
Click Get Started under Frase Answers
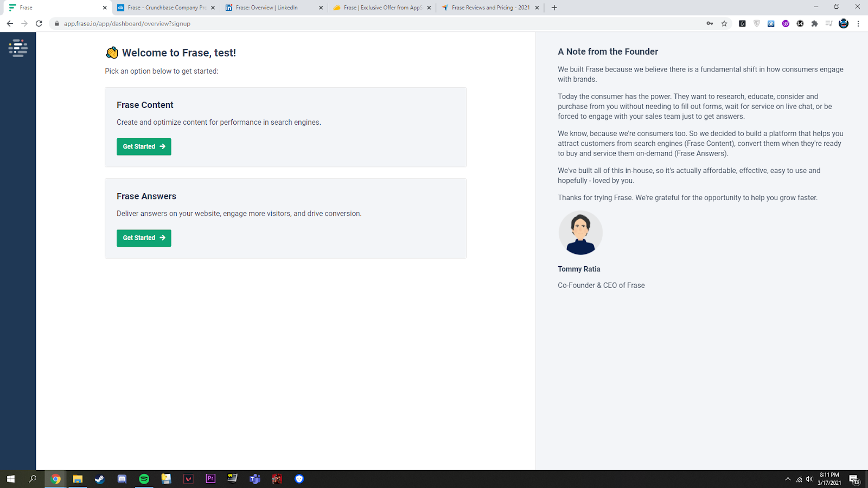(144, 238)
